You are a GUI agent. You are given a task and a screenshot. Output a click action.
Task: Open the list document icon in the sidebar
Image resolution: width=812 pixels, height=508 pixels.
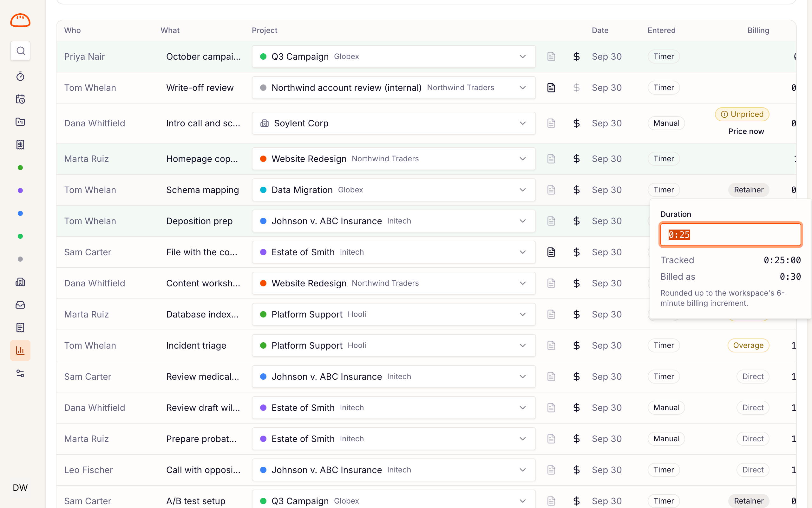(20, 328)
